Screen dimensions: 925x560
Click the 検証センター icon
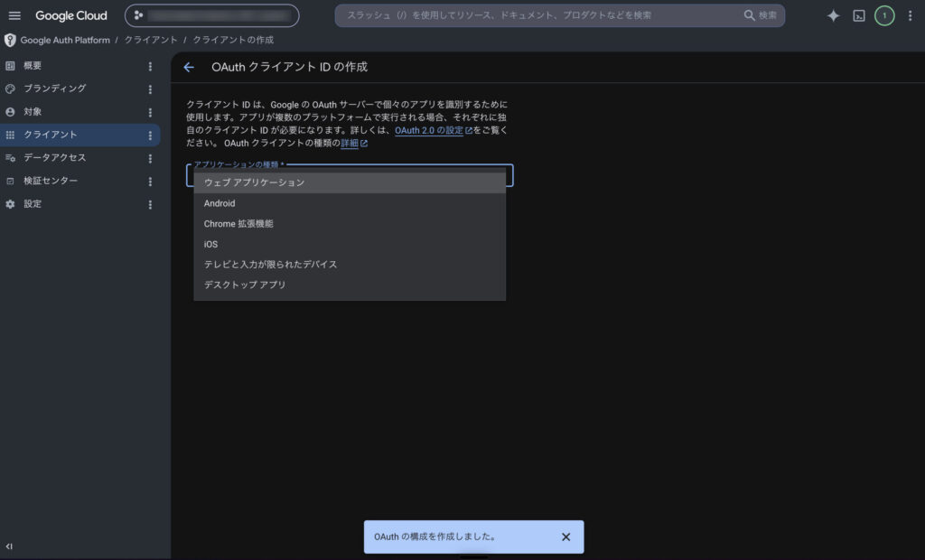pyautogui.click(x=10, y=182)
